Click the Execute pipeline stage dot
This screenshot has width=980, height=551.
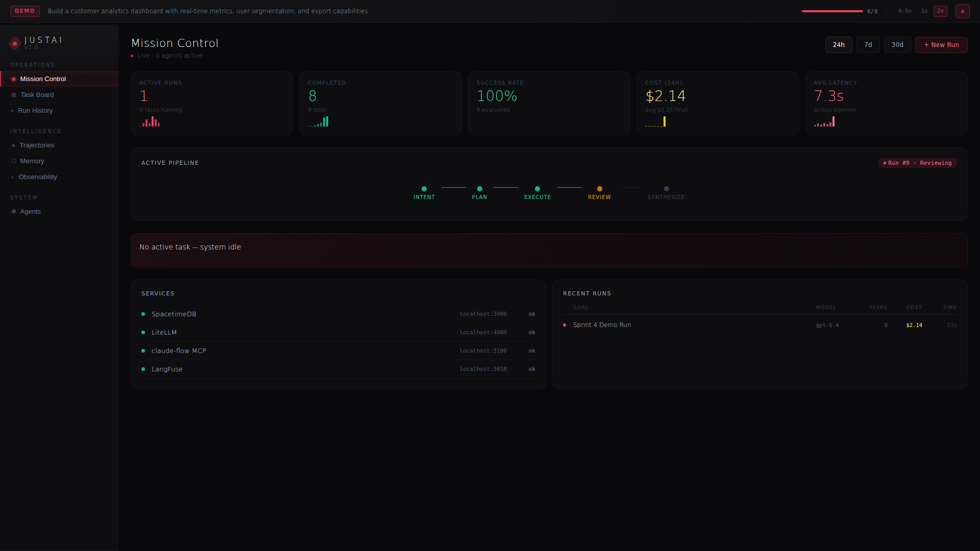click(537, 189)
